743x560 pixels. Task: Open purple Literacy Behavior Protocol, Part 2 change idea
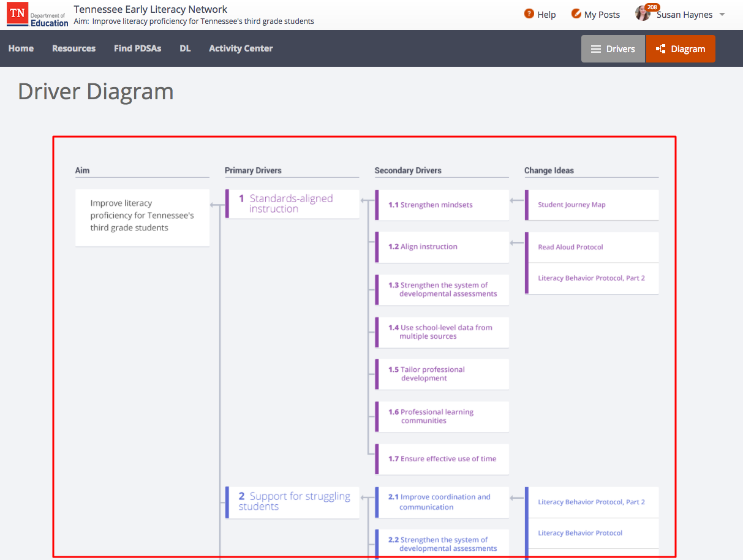click(x=592, y=278)
